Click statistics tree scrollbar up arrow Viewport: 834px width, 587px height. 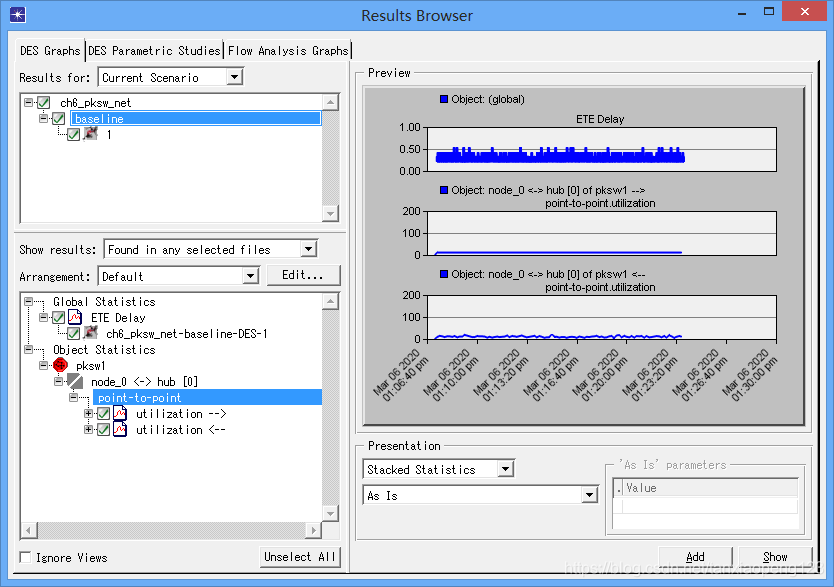[x=330, y=301]
